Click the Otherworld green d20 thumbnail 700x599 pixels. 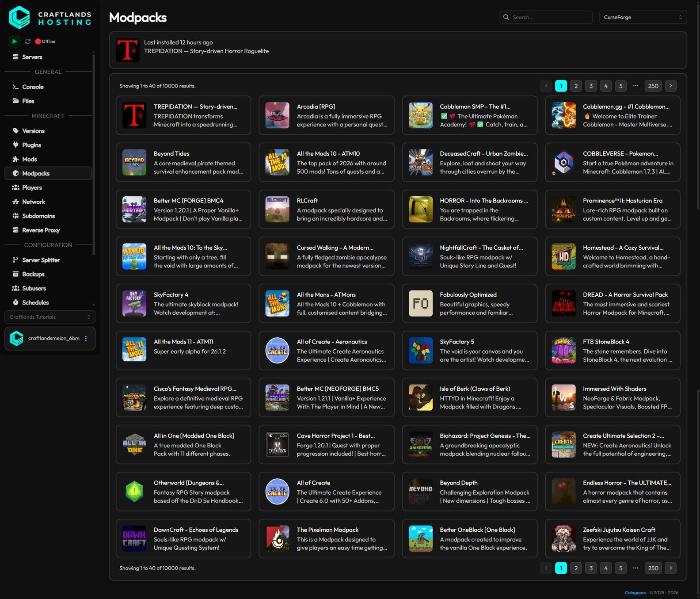click(134, 492)
